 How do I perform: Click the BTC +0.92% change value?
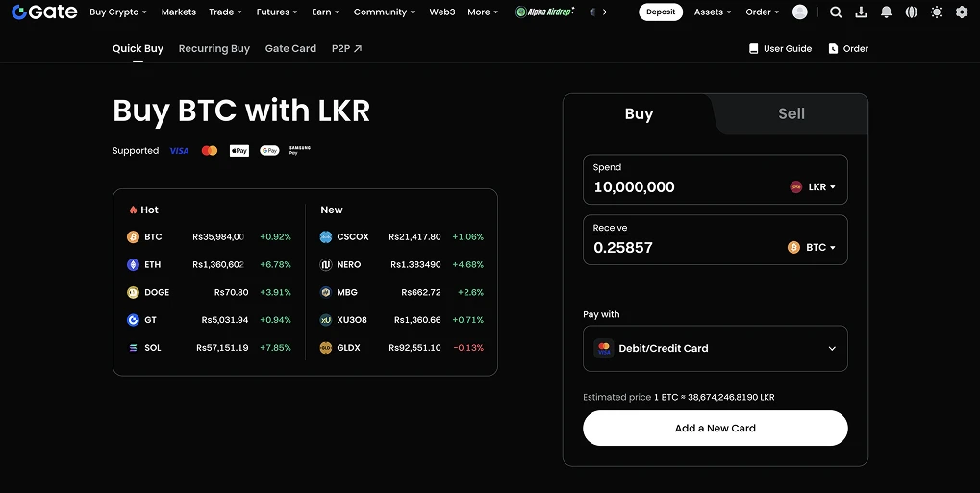click(276, 236)
